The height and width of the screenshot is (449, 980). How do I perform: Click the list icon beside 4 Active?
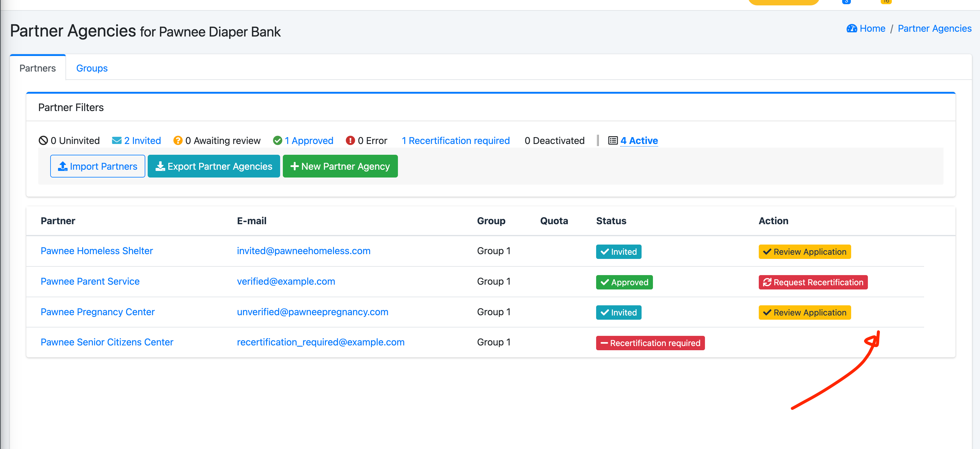point(613,140)
